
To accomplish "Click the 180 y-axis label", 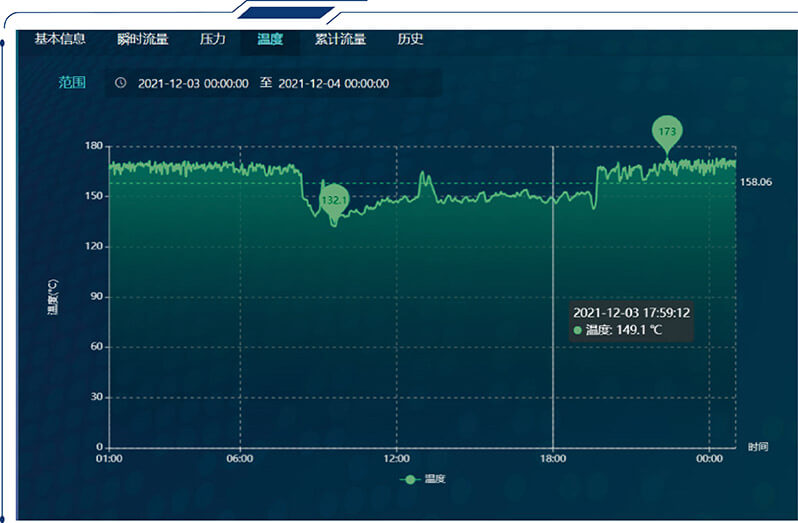I will (x=94, y=146).
